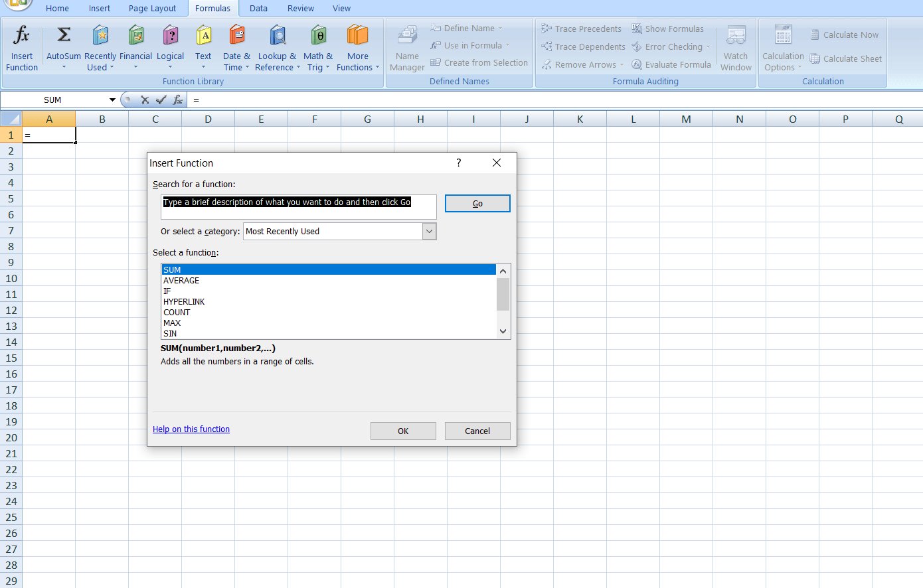Click the dialog help question mark
This screenshot has width=923, height=588.
(x=458, y=163)
